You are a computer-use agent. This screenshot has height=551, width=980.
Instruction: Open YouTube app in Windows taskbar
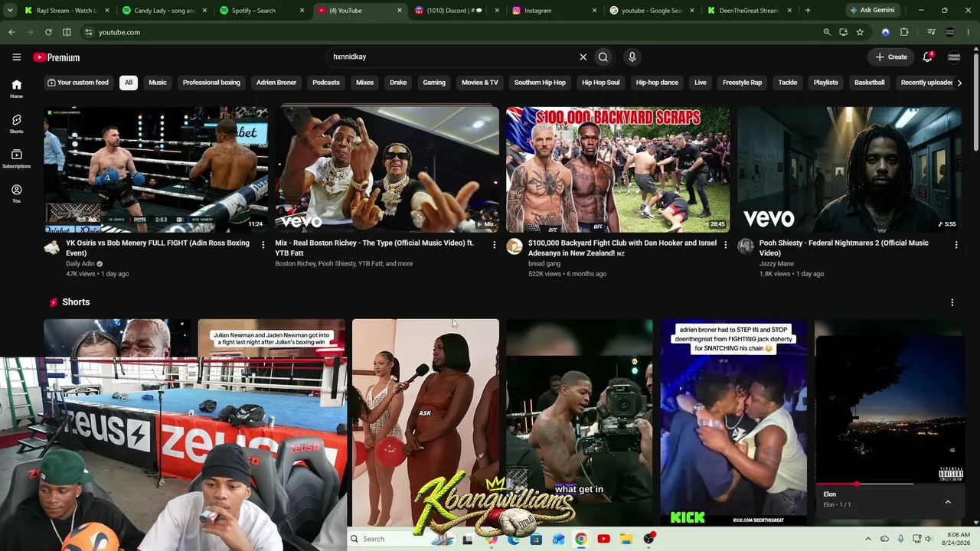pos(603,539)
